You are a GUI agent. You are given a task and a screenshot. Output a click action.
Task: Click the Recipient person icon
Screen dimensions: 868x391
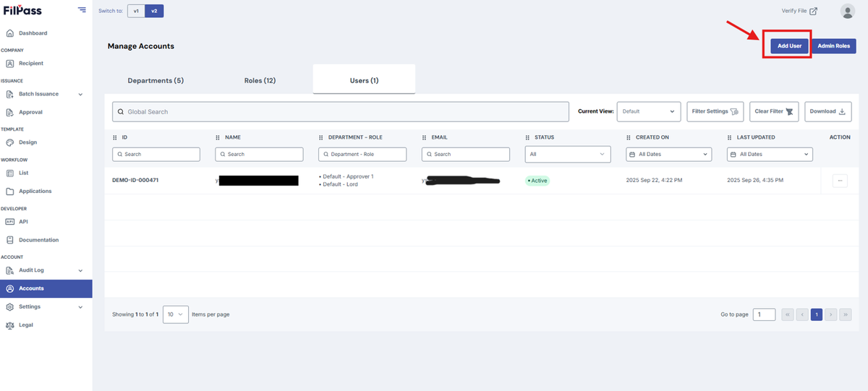10,64
